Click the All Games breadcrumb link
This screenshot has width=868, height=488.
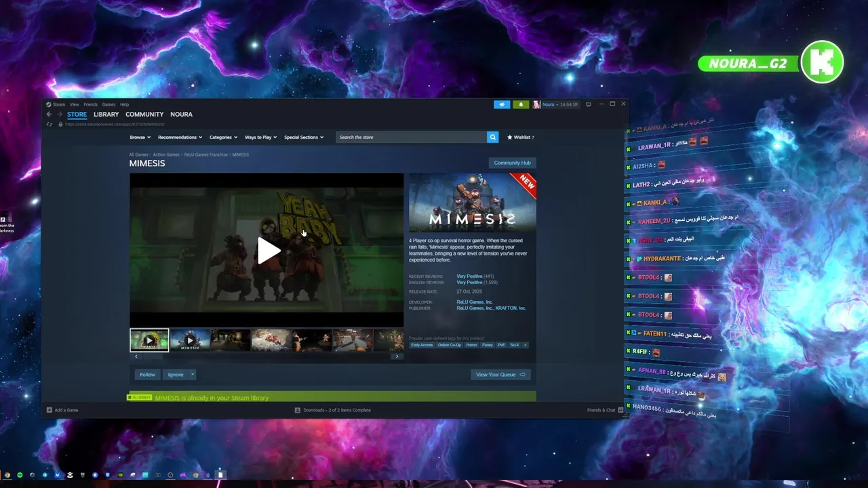(138, 155)
